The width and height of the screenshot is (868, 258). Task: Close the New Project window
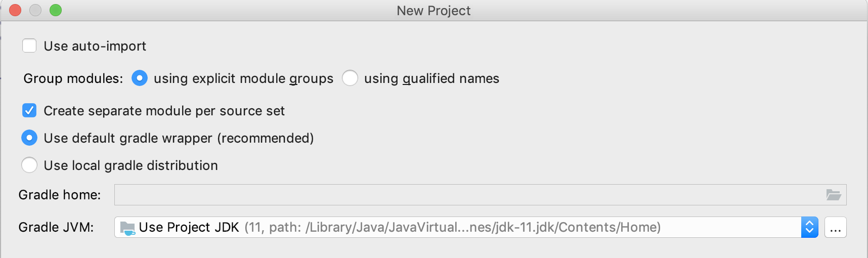point(15,10)
